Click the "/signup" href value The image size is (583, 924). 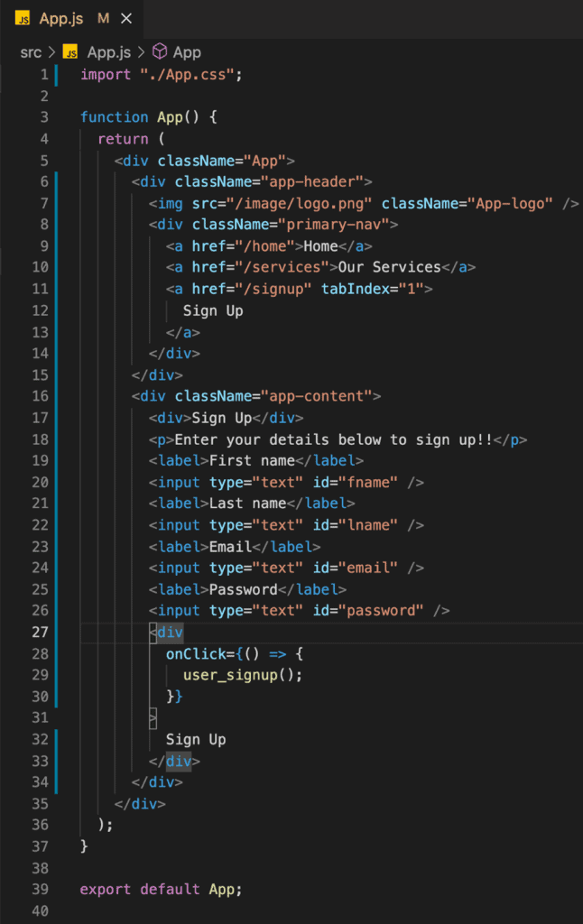point(273,290)
